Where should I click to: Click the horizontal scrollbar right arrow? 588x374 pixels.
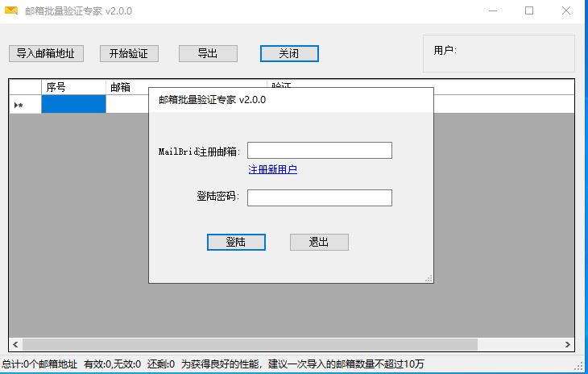click(567, 344)
